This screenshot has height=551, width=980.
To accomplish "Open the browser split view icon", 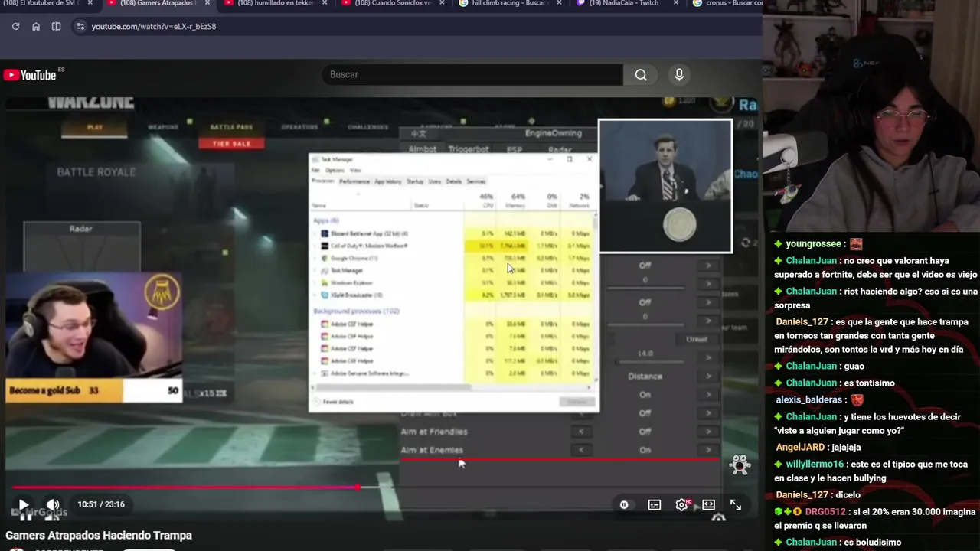I will pyautogui.click(x=56, y=26).
